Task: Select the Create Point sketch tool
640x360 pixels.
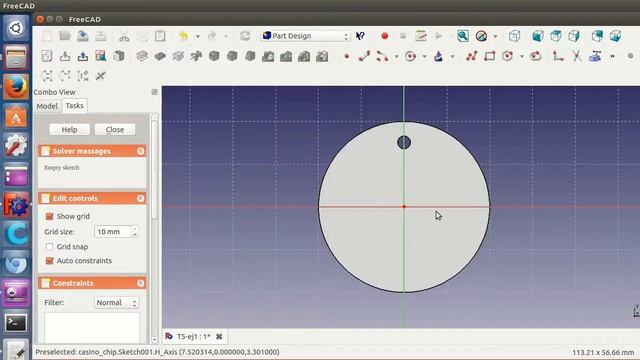Action: pyautogui.click(x=347, y=56)
